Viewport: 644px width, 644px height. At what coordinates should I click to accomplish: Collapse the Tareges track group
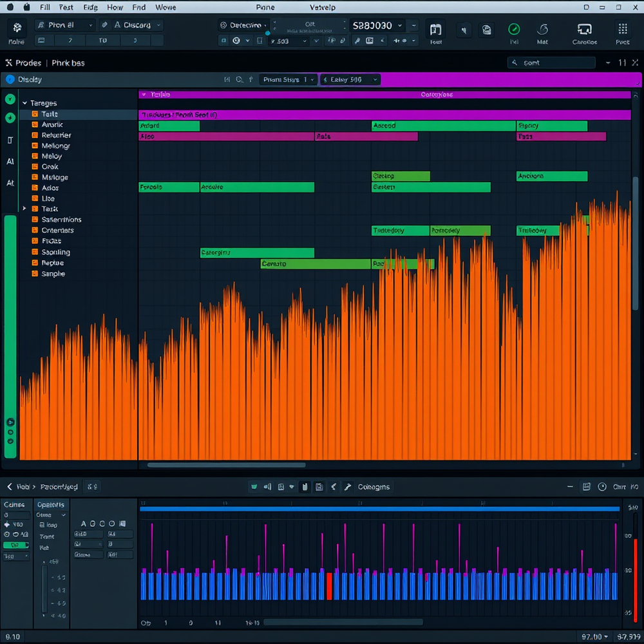24,102
